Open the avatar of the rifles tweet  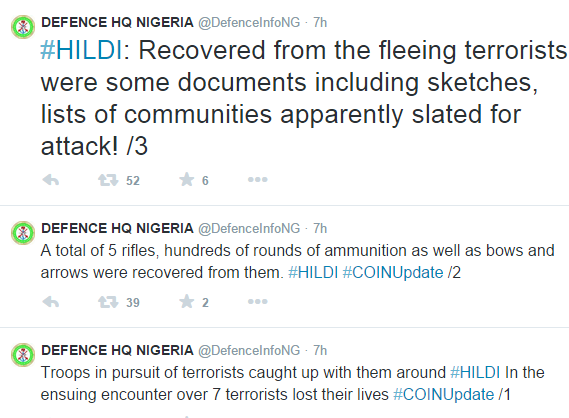click(23, 233)
